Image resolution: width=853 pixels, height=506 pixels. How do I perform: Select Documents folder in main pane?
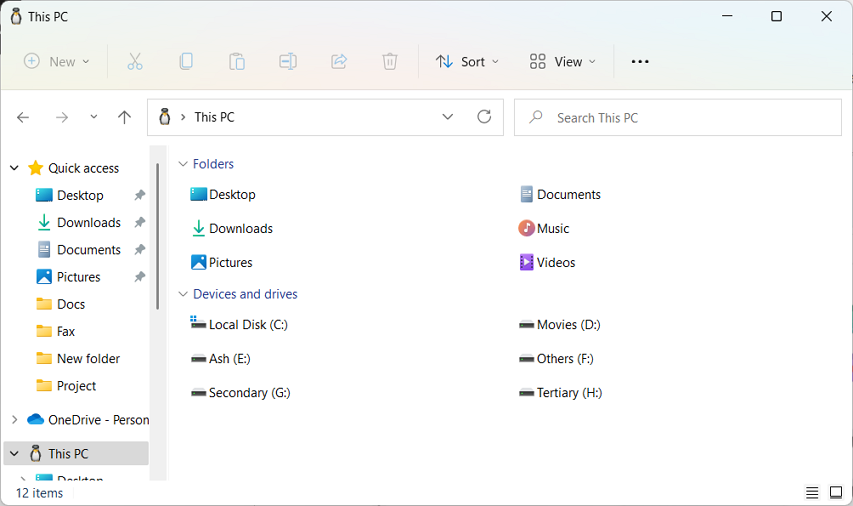(x=560, y=194)
